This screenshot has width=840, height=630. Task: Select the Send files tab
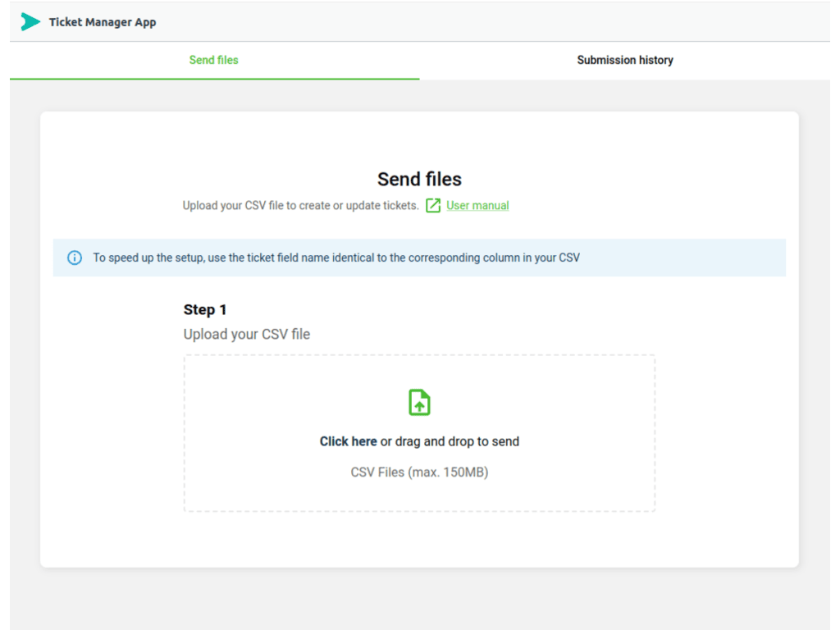[x=213, y=60]
